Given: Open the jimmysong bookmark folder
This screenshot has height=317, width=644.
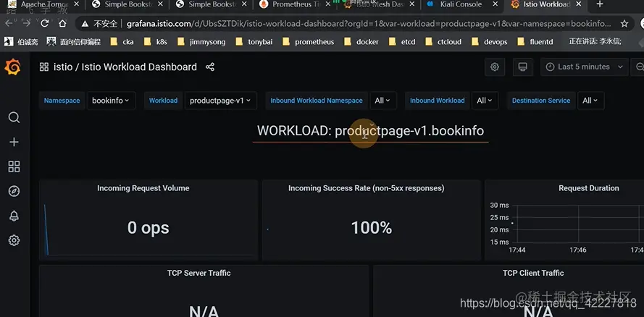Looking at the screenshot, I should [201, 42].
